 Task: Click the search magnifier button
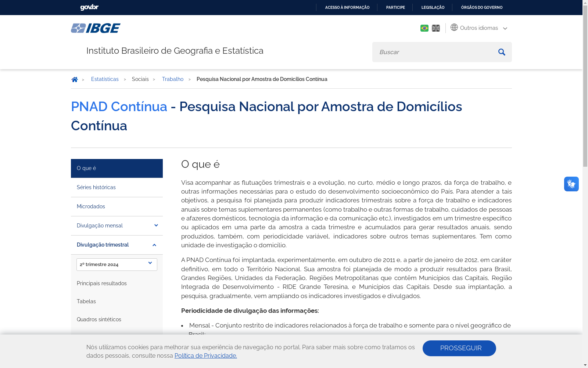click(502, 52)
